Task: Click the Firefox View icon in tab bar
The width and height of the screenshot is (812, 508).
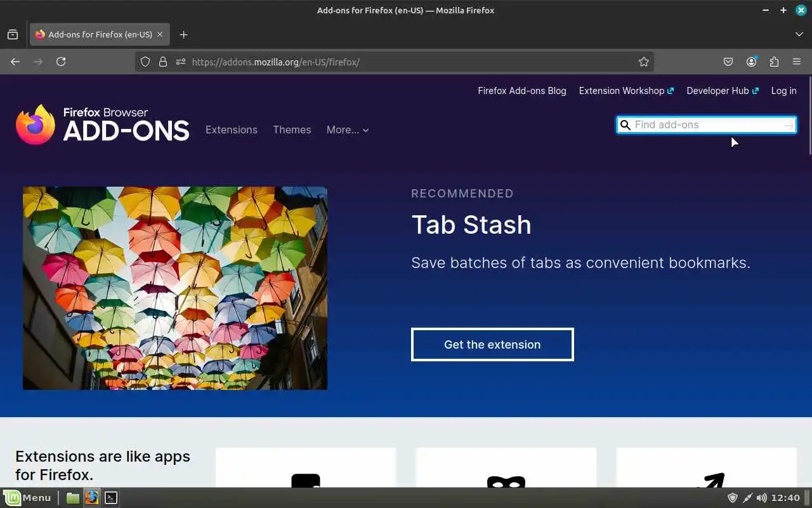Action: [13, 34]
